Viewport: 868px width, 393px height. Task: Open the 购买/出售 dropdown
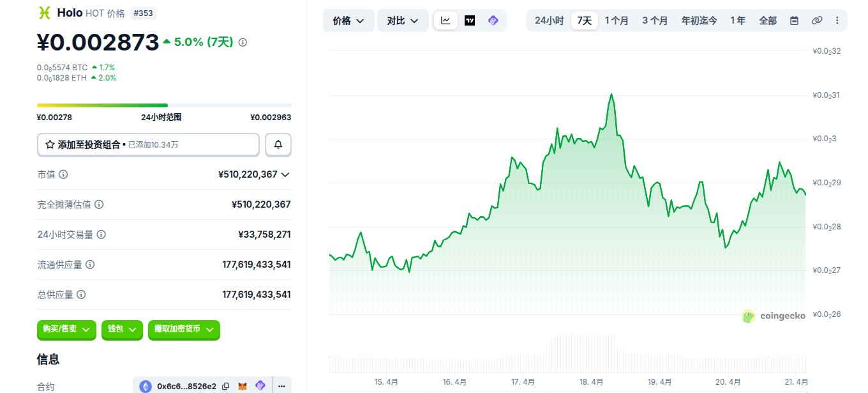[66, 330]
